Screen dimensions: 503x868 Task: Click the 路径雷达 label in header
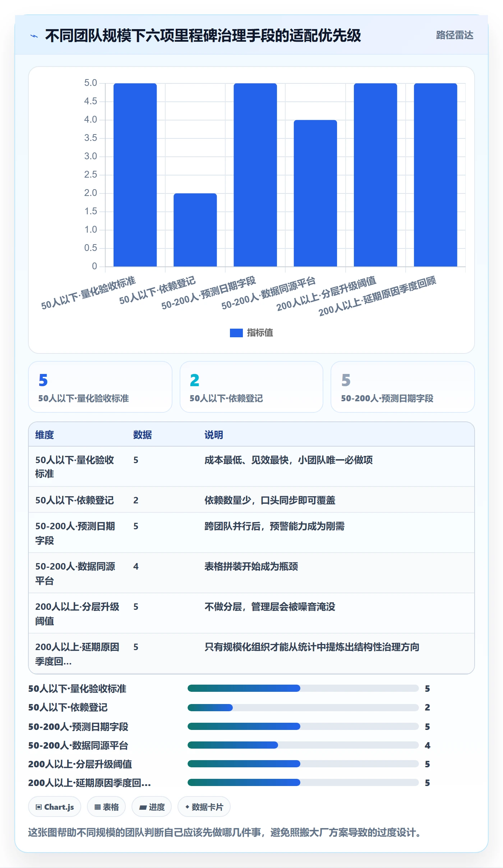click(x=454, y=35)
